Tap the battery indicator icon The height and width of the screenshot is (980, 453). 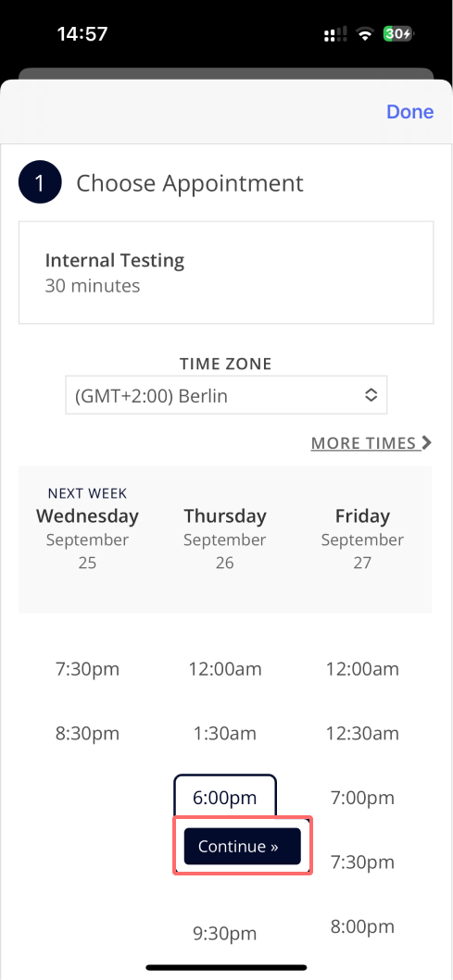click(x=399, y=34)
